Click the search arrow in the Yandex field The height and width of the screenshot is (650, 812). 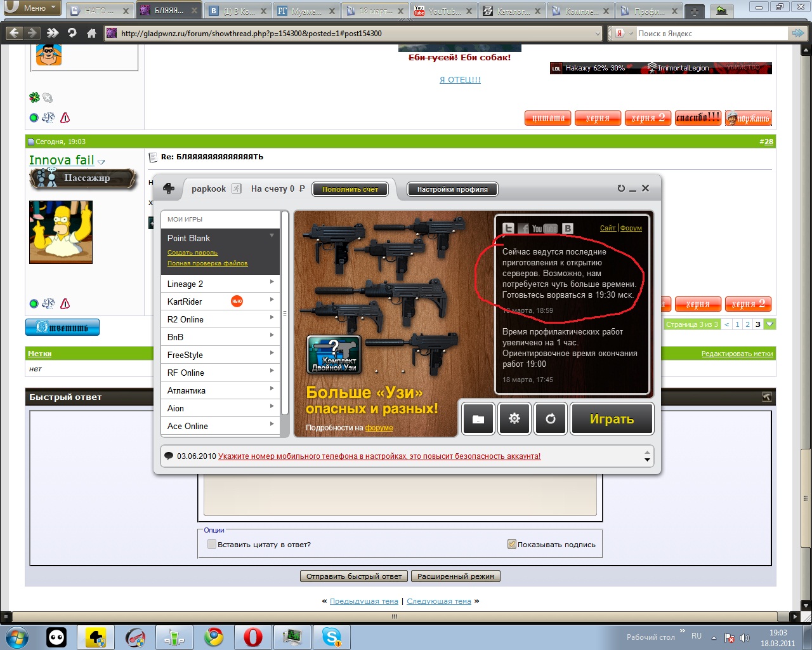pyautogui.click(x=798, y=33)
